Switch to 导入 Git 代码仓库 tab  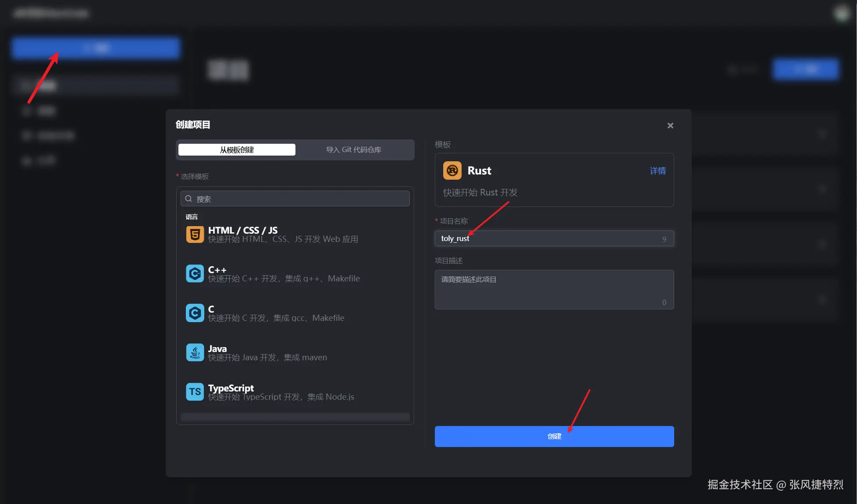tap(353, 150)
